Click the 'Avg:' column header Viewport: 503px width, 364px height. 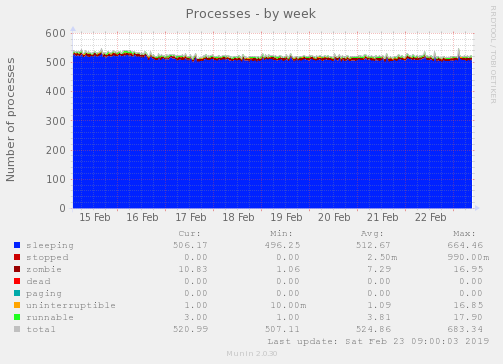372,233
